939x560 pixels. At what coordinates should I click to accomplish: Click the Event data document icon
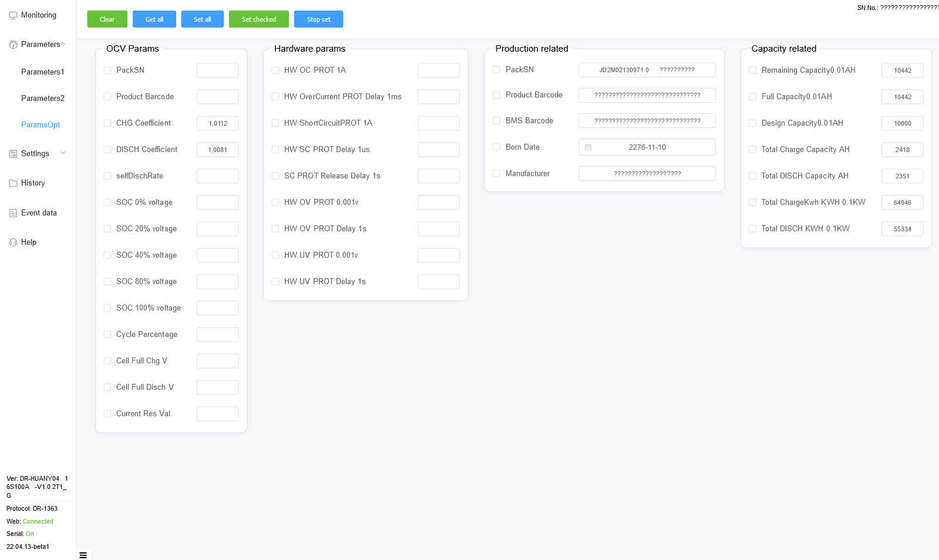[13, 213]
